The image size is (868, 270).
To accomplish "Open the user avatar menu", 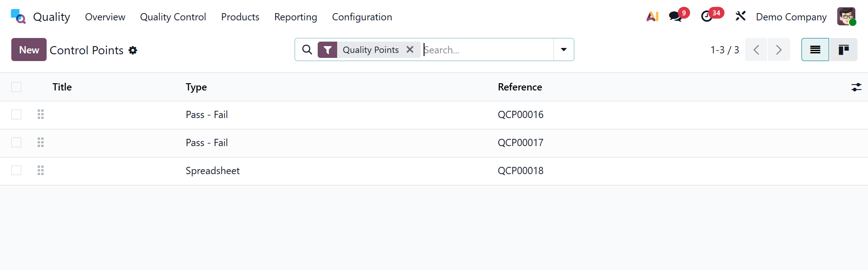I will [x=846, y=17].
